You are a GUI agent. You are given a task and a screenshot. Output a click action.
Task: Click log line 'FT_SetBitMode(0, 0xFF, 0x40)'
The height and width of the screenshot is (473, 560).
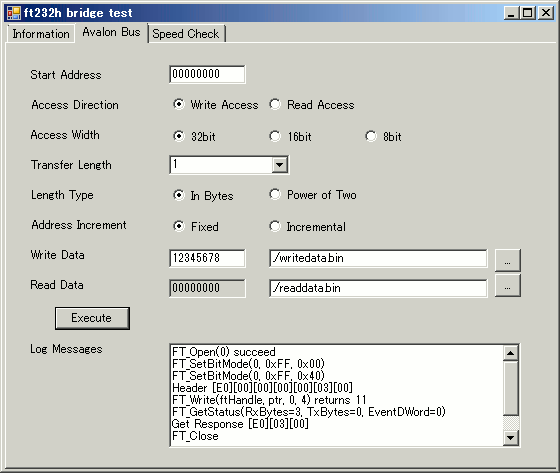[x=248, y=376]
